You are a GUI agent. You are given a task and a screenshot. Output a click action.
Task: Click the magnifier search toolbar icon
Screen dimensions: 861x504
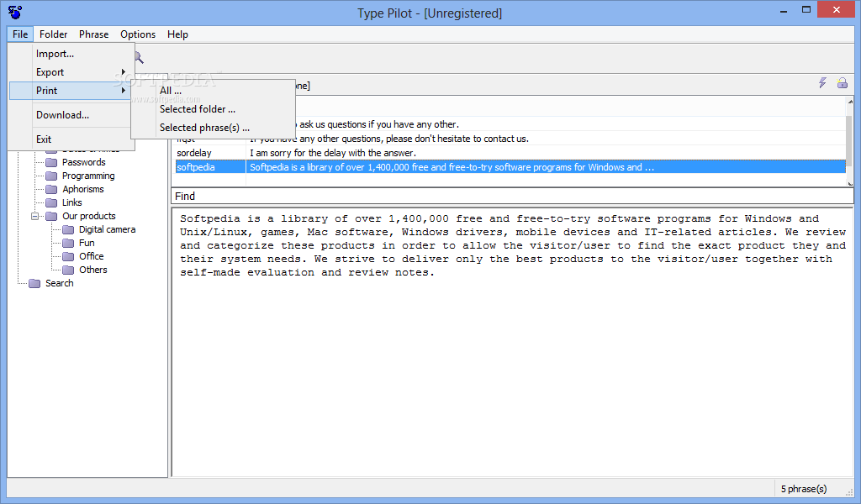[x=139, y=58]
